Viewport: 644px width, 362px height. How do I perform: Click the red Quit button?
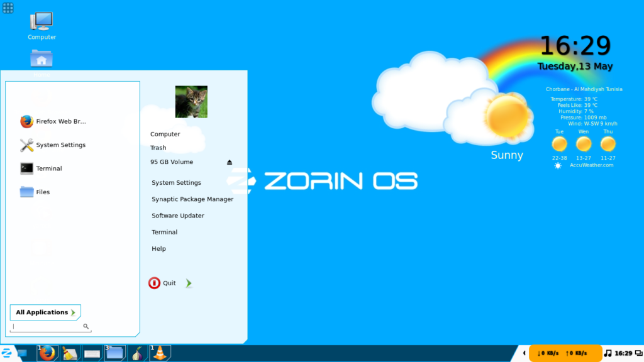tap(155, 283)
